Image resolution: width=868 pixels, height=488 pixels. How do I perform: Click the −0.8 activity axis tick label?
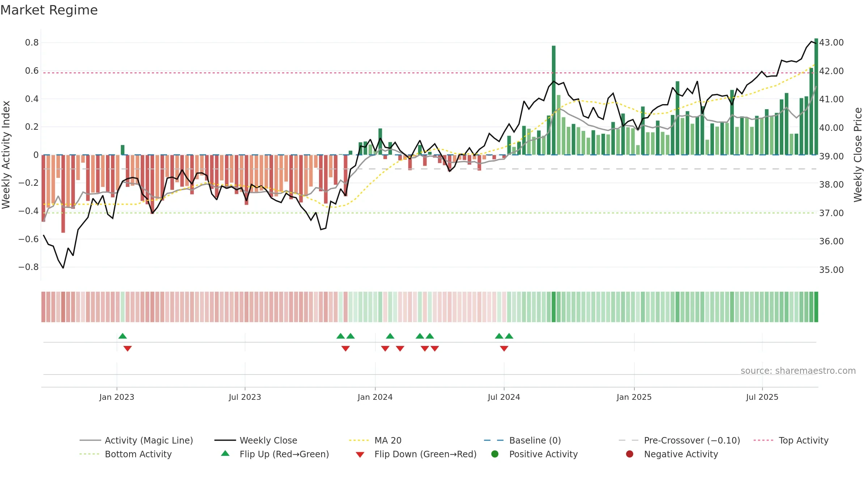click(x=29, y=267)
